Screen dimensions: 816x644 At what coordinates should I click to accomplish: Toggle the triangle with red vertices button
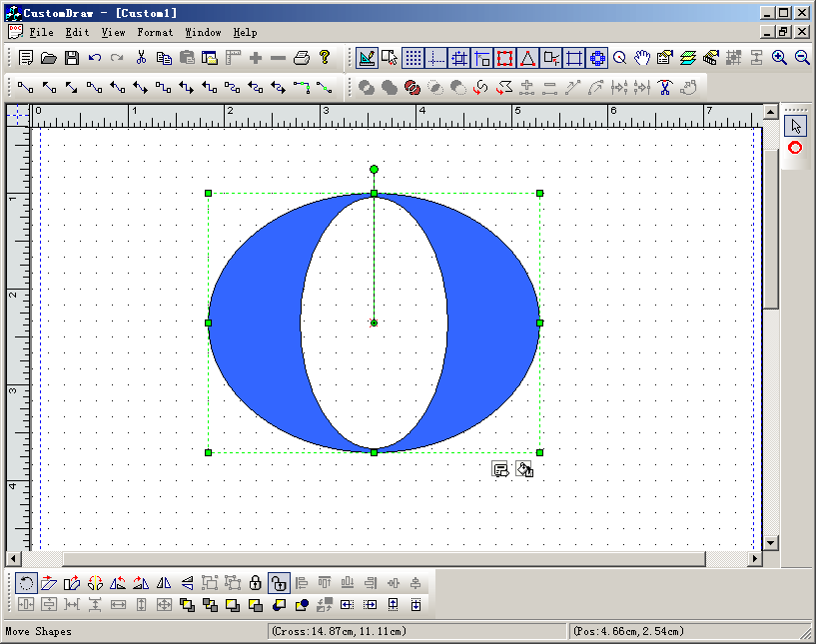[527, 58]
